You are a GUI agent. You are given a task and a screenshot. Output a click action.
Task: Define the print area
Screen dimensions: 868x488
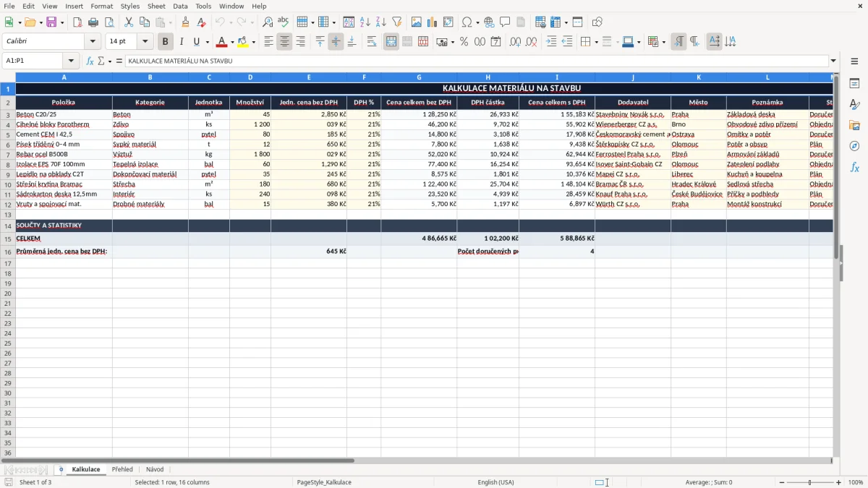pyautogui.click(x=540, y=22)
